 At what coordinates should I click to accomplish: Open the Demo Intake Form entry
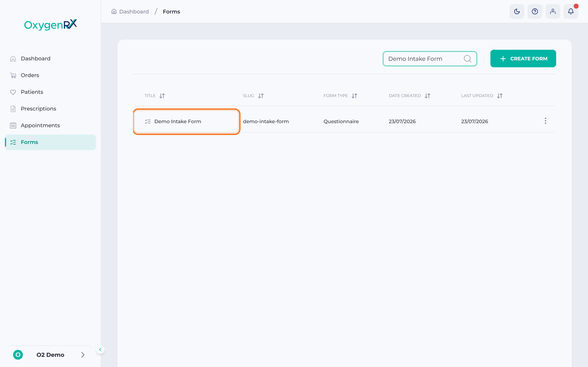178,121
